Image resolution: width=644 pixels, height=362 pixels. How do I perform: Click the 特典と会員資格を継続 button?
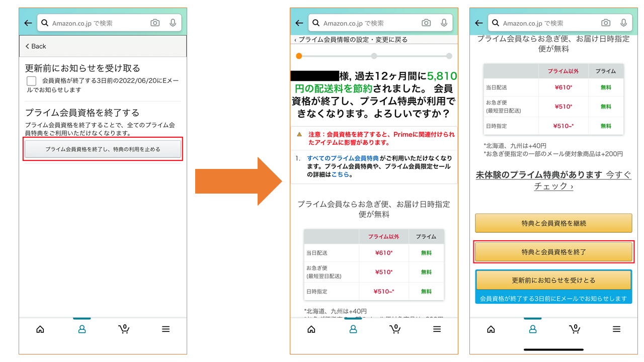click(553, 223)
